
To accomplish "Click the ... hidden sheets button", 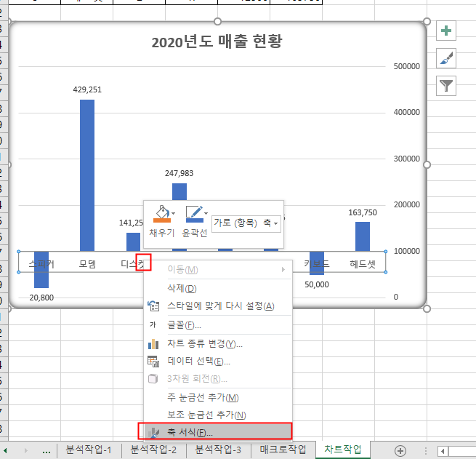I will (x=47, y=452).
